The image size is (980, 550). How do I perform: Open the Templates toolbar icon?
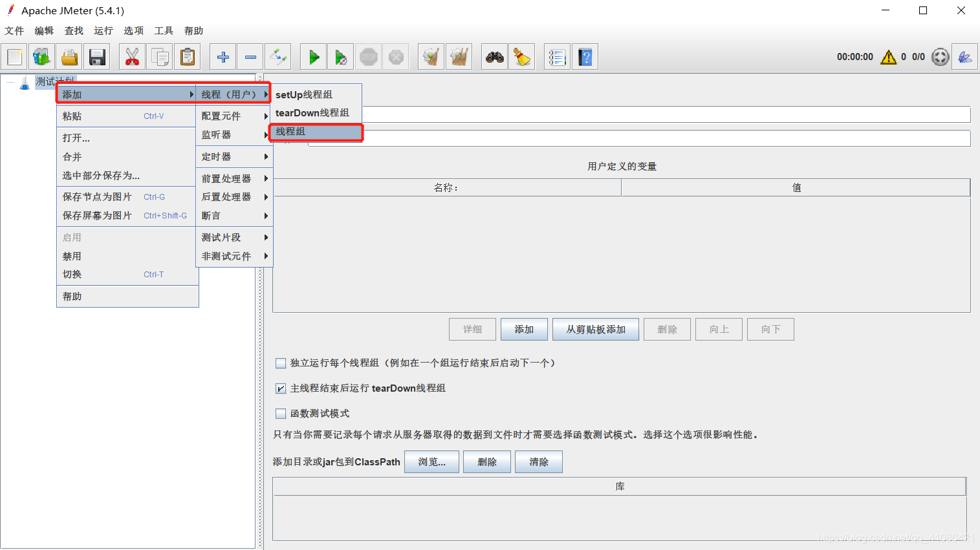pyautogui.click(x=42, y=57)
